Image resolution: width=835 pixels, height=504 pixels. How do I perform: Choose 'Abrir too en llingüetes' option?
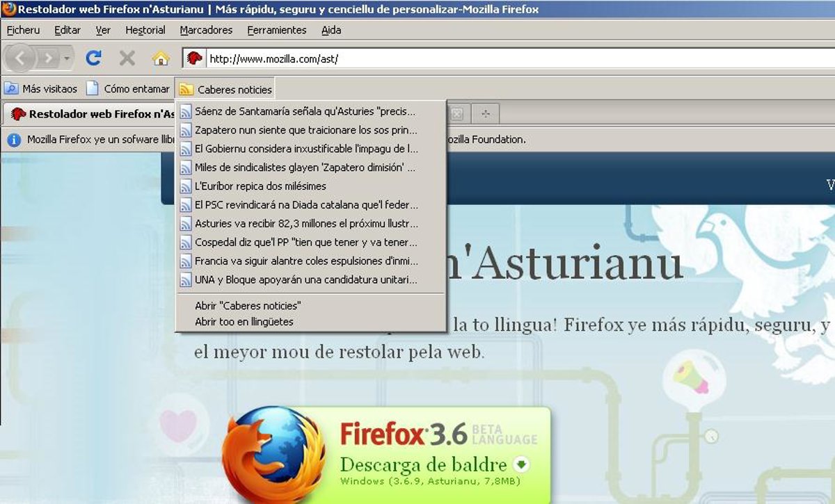coord(244,322)
